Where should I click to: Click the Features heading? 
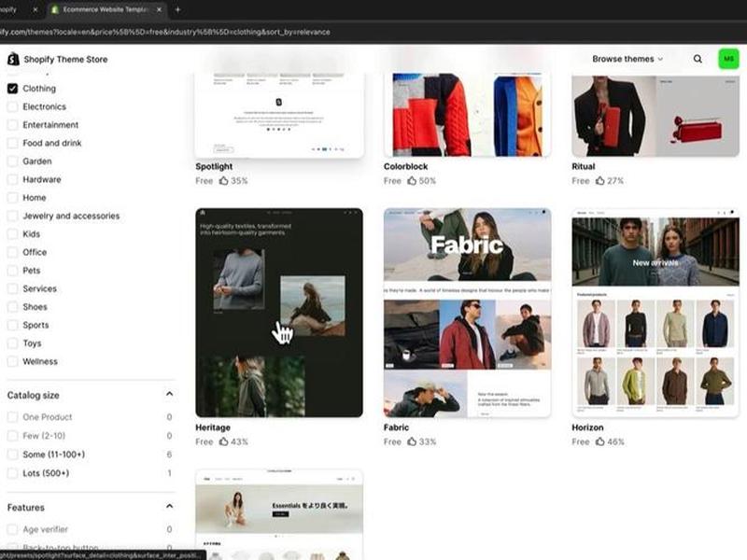click(26, 508)
